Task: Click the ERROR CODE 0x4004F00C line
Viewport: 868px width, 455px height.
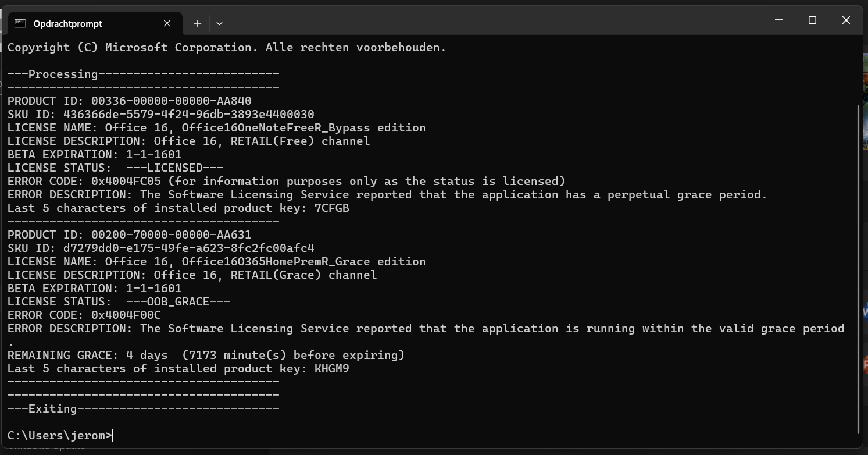Action: point(84,315)
